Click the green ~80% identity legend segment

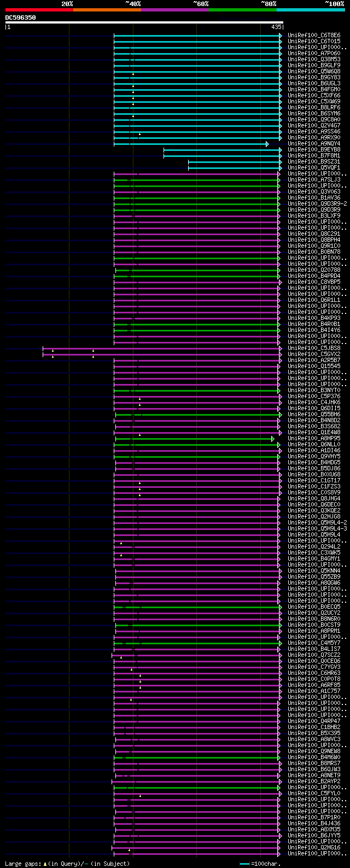(243, 10)
